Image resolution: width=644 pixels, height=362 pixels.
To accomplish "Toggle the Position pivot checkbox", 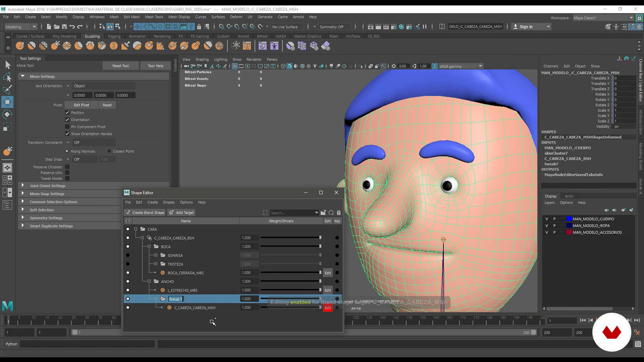I will tap(67, 113).
